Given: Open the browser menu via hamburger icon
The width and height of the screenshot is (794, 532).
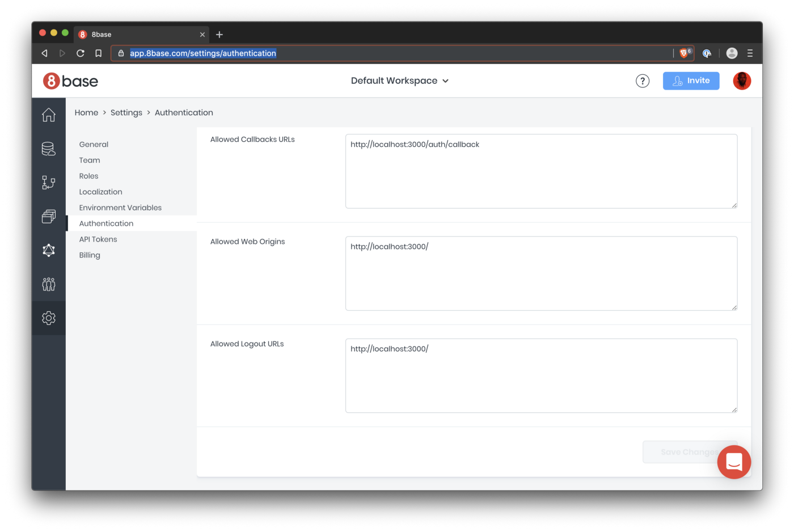Looking at the screenshot, I should pos(750,53).
